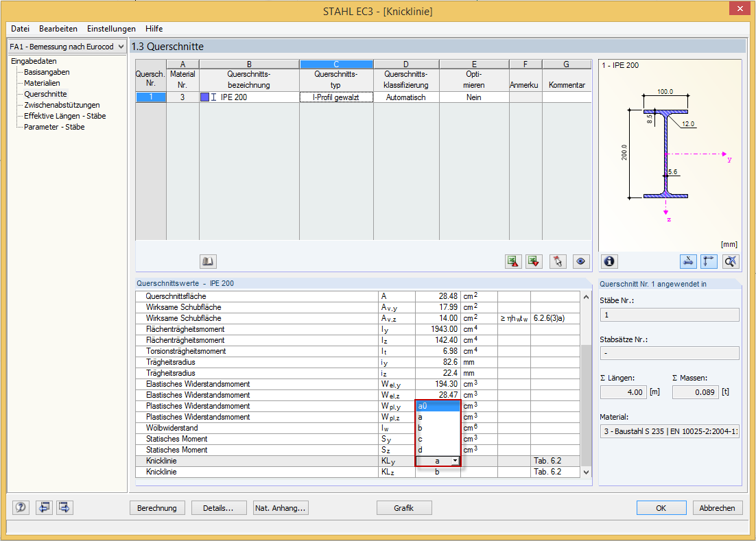Image resolution: width=756 pixels, height=541 pixels.
Task: Close the STAHL EC3 window
Action: 740,9
